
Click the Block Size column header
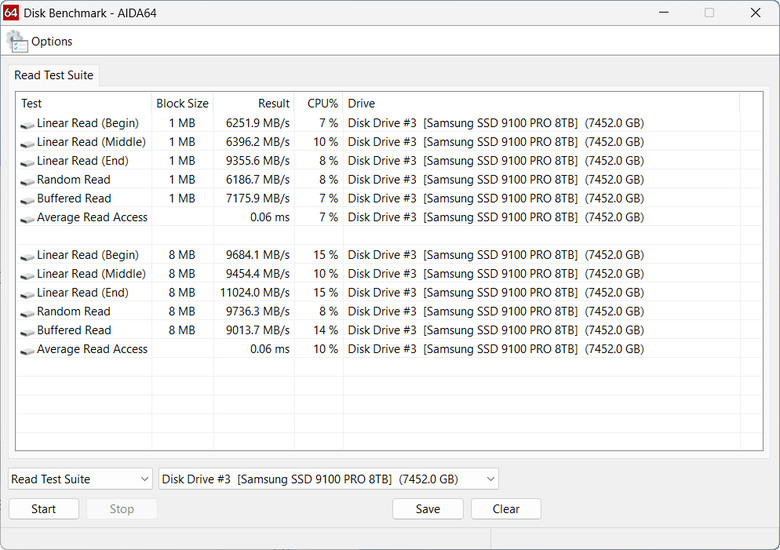click(182, 103)
